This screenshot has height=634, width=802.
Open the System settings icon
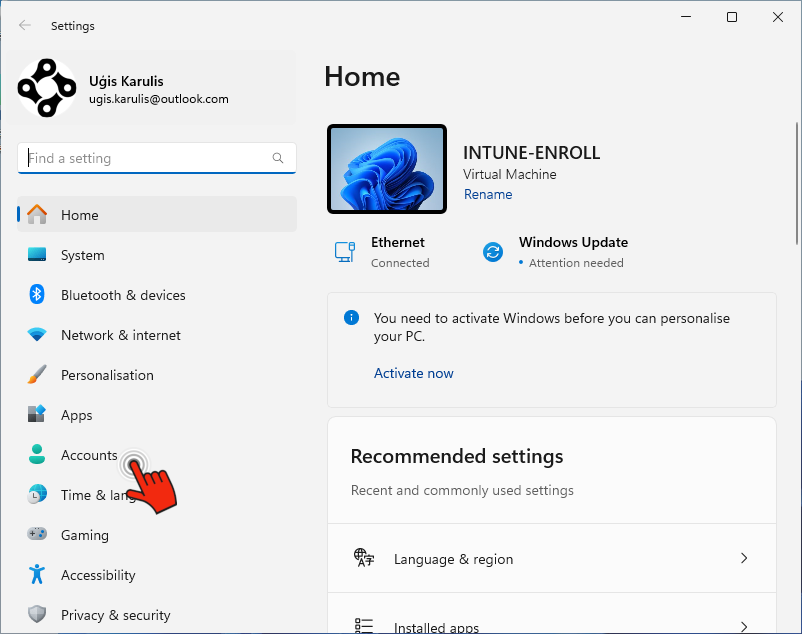(x=34, y=255)
